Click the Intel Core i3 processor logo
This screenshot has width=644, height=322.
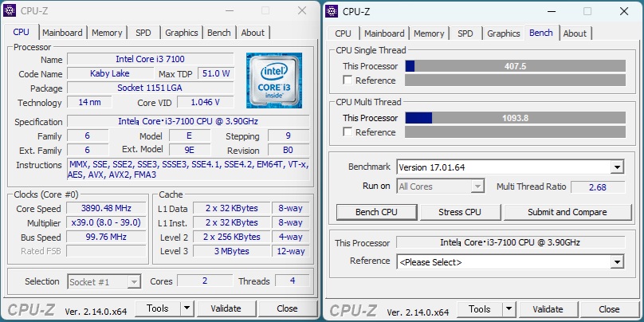coord(274,80)
